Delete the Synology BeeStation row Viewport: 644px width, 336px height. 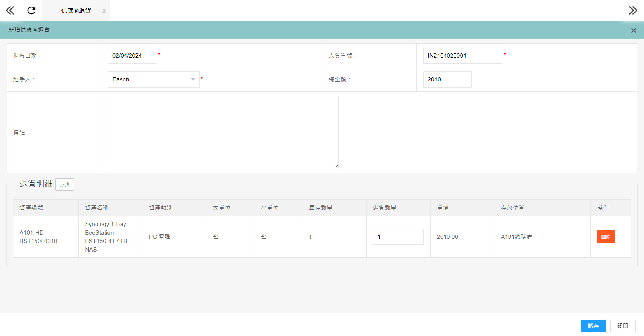606,237
